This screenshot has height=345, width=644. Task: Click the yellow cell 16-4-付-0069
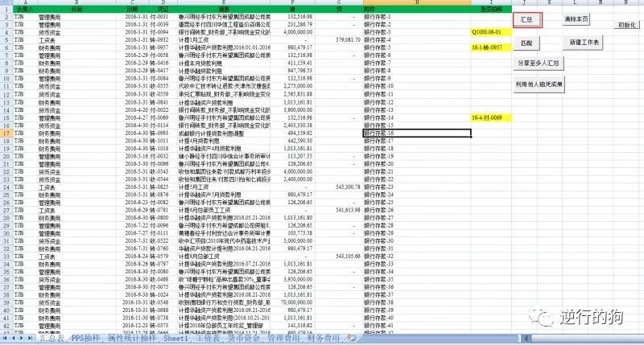tap(491, 117)
